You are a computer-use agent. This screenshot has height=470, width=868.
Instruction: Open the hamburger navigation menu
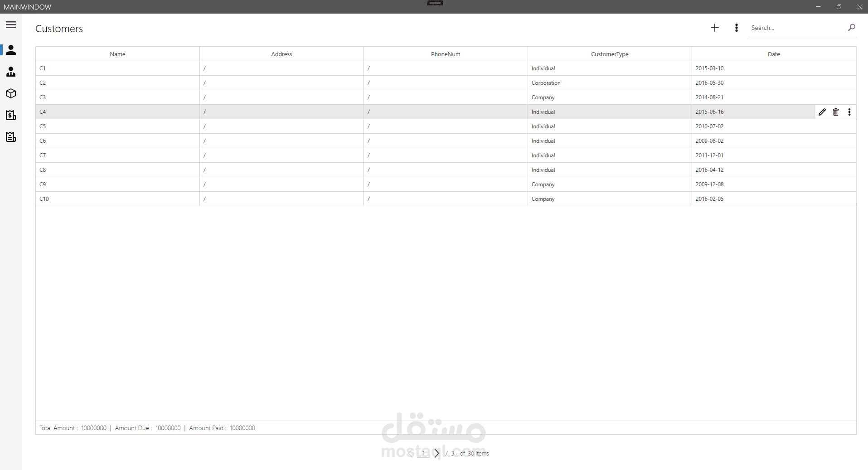11,25
